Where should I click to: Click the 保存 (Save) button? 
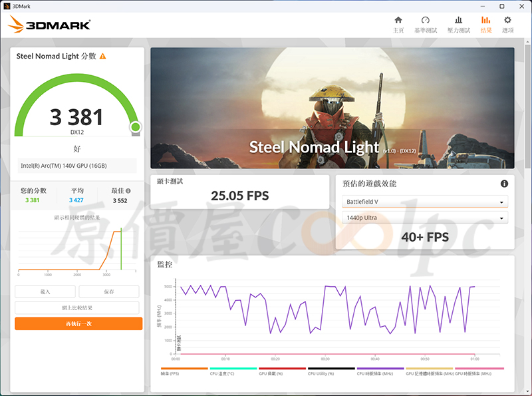[x=109, y=292]
